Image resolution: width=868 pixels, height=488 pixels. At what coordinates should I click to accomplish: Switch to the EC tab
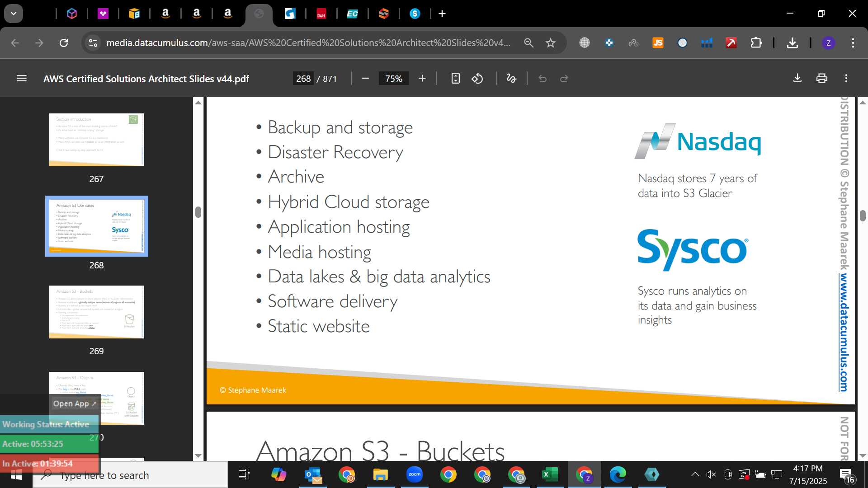tap(353, 14)
